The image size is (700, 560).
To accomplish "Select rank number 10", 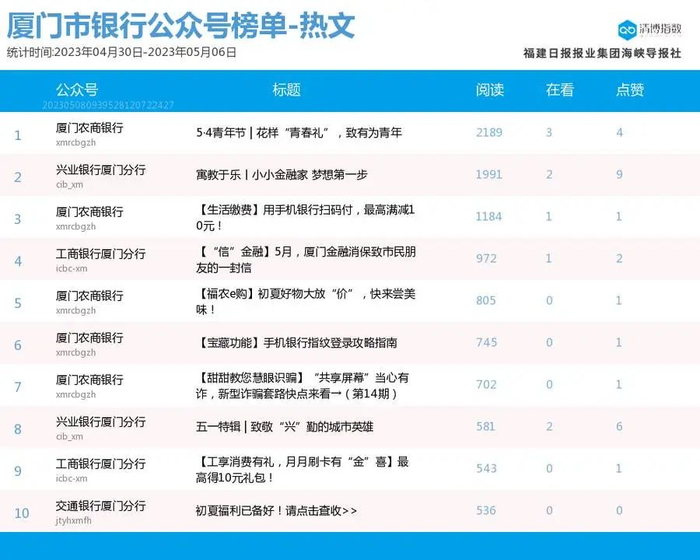I will point(22,513).
